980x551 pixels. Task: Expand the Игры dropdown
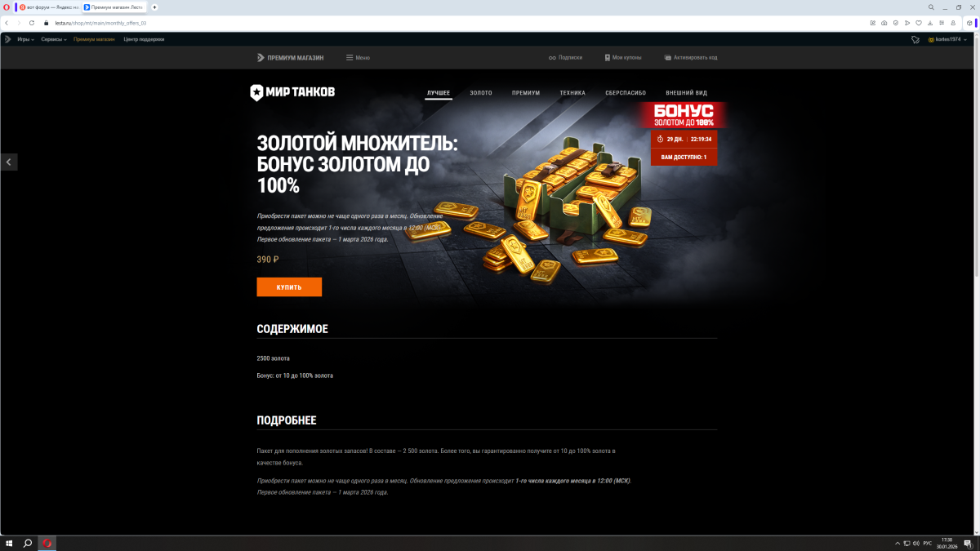[x=26, y=39]
